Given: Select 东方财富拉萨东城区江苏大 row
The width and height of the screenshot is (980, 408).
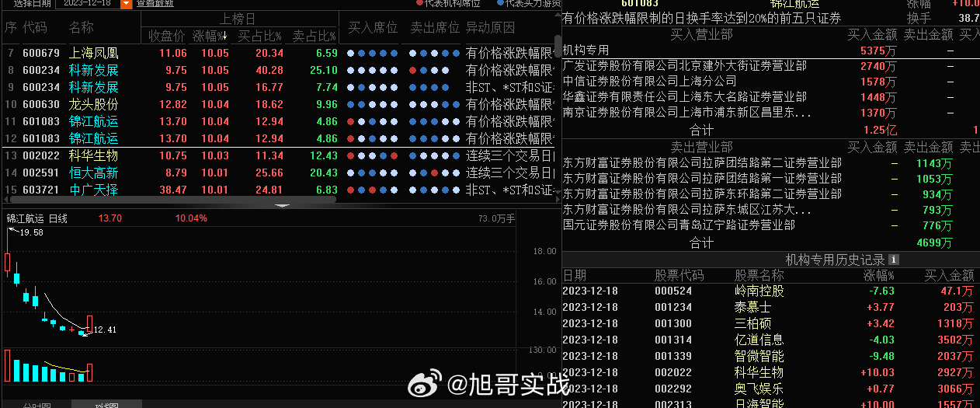Looking at the screenshot, I should [770, 210].
